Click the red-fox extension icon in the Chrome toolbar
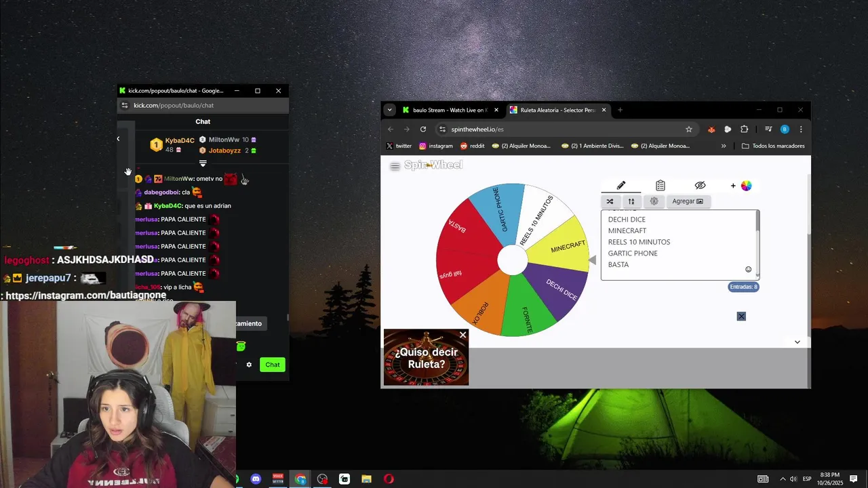The width and height of the screenshot is (868, 488). tap(711, 129)
